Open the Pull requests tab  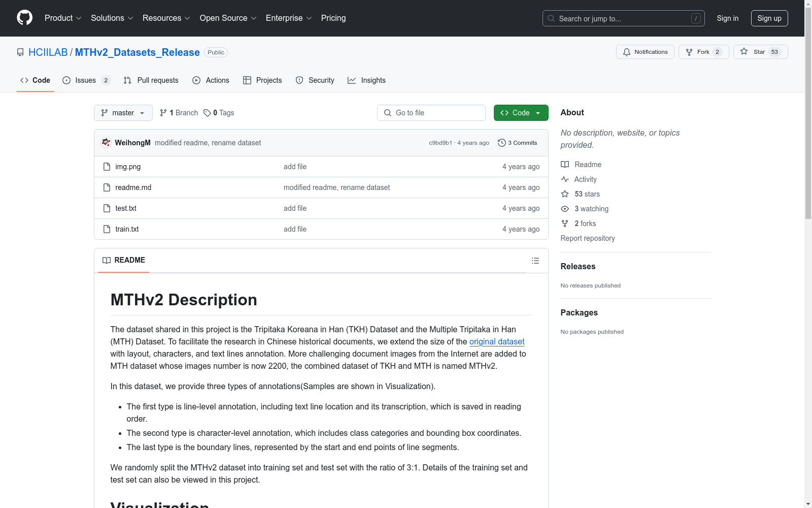pyautogui.click(x=151, y=80)
